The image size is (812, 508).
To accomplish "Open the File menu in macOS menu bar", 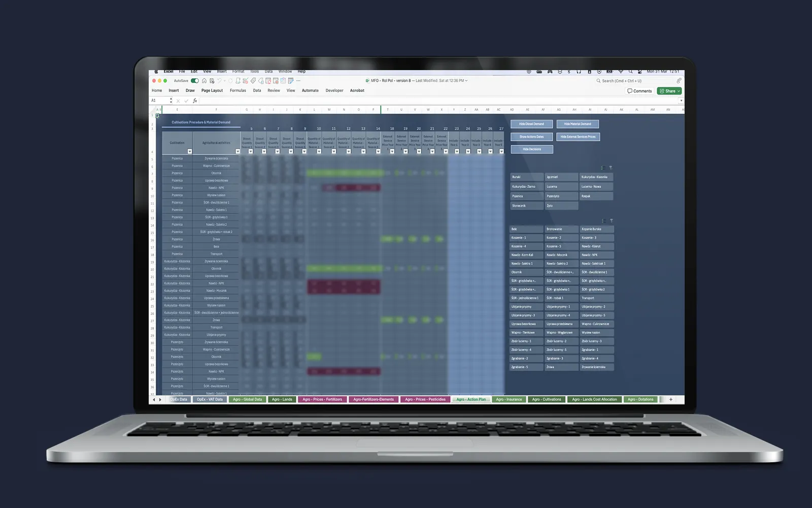I will pyautogui.click(x=182, y=72).
